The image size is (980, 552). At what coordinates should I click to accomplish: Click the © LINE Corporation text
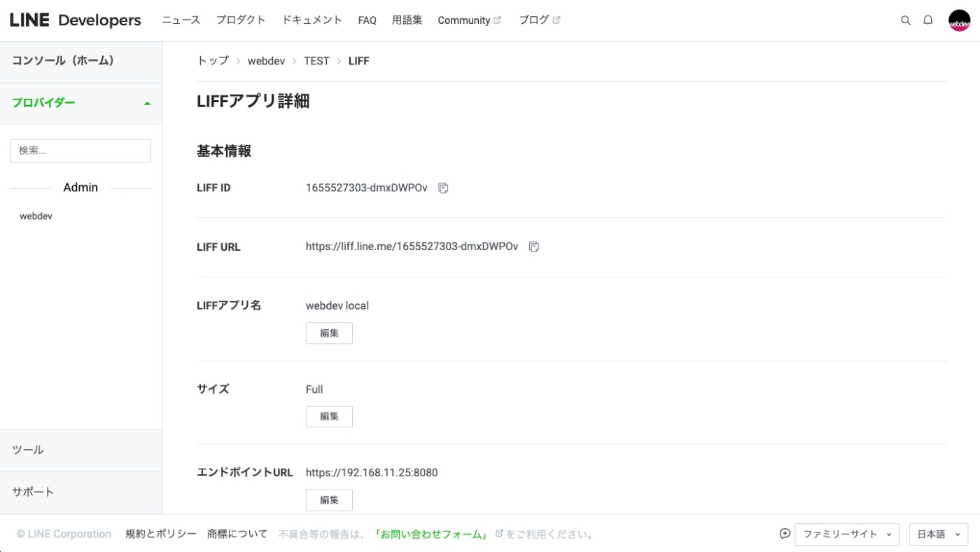pos(64,534)
